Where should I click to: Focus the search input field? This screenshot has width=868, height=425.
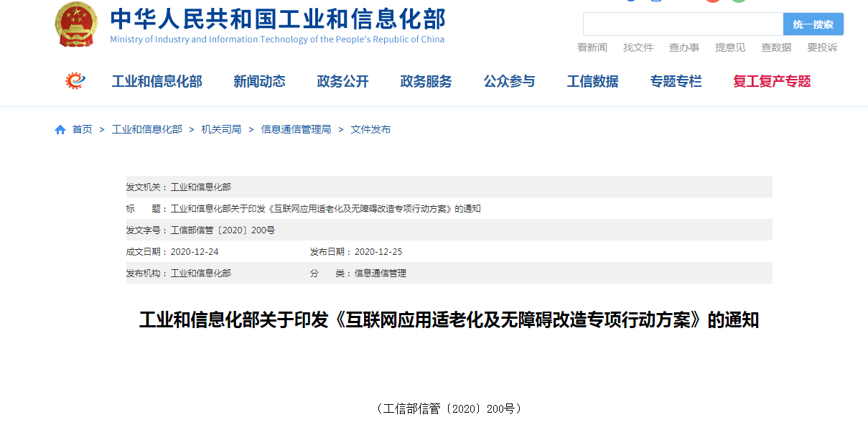[683, 24]
